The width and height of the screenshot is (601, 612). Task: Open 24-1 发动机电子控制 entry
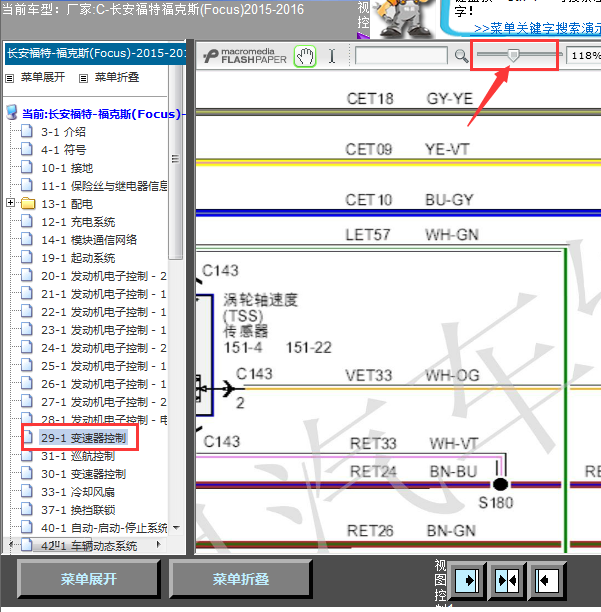(104, 348)
